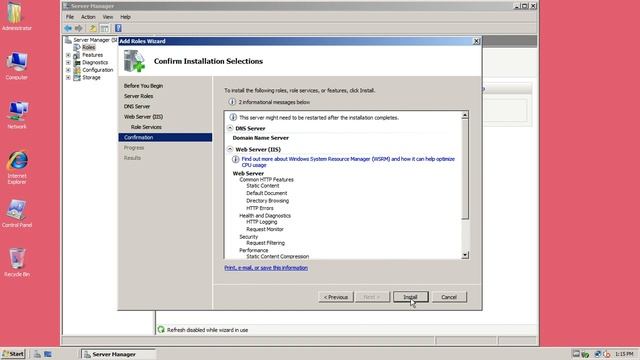Screen dimensions: 640x360
Task: Open the Help menu
Action: 125,17
